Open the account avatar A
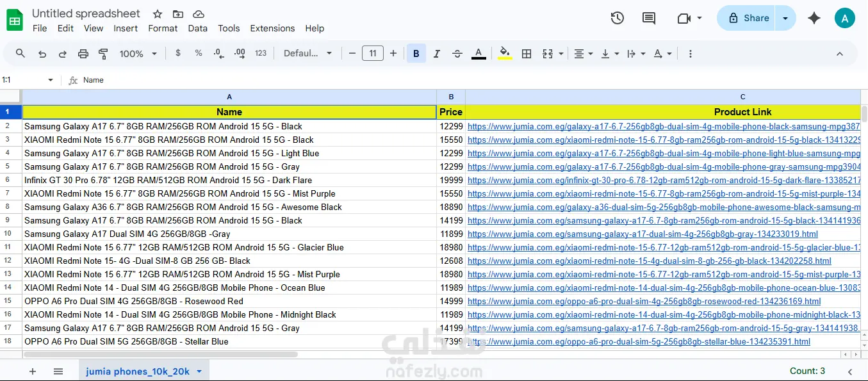Viewport: 868px width, 381px height. tap(845, 18)
